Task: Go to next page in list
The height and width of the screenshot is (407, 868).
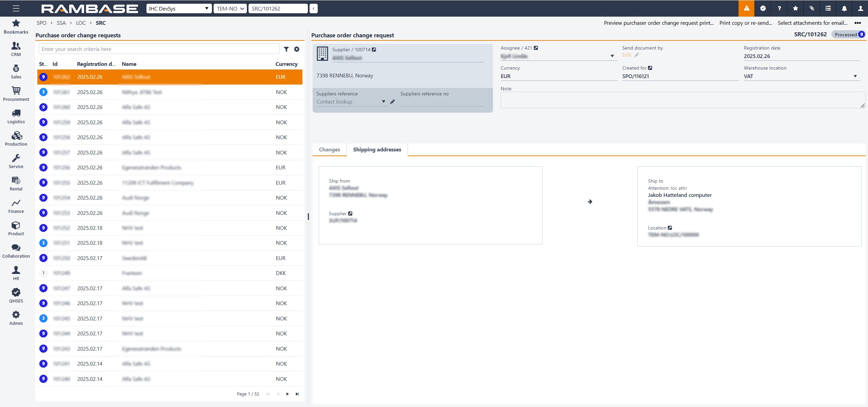Action: pyautogui.click(x=288, y=394)
